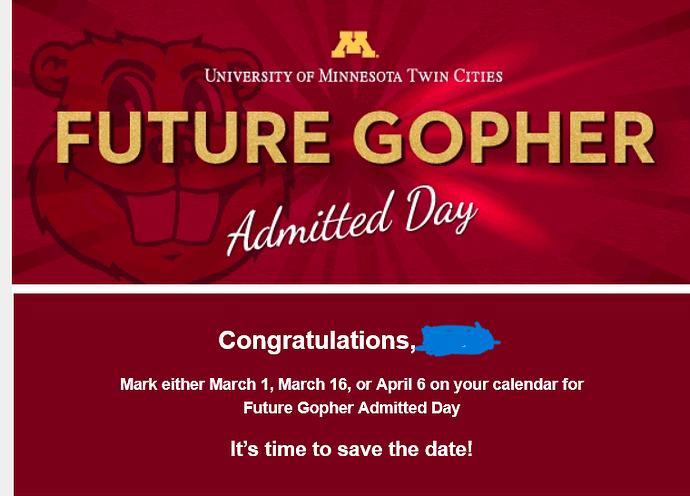690x496 pixels.
Task: Click the gray margin strip on the left
Action: pos(6,248)
